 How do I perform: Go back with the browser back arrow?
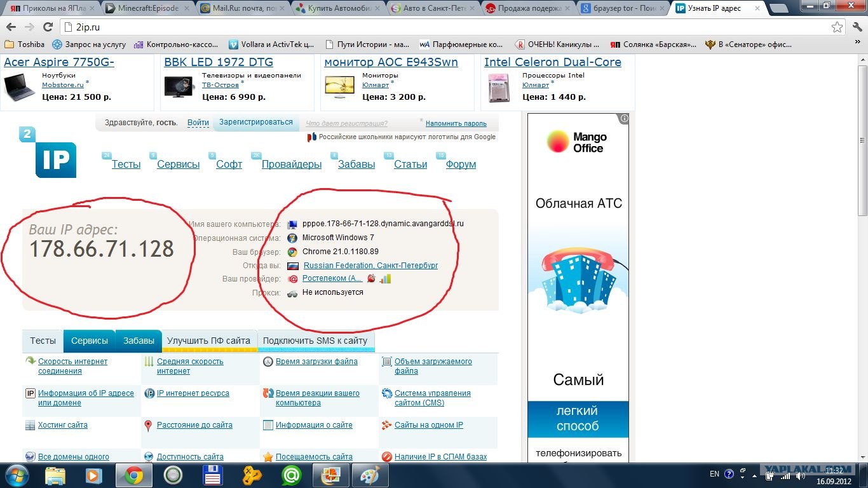(x=11, y=27)
